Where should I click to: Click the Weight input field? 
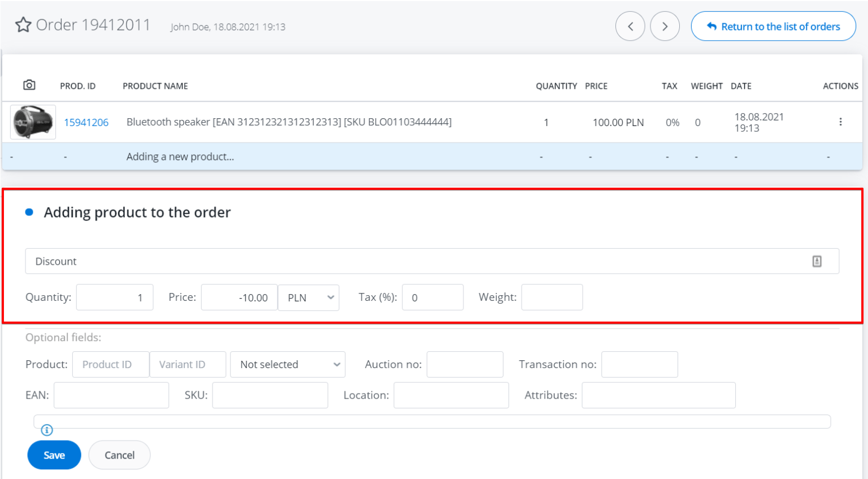[552, 297]
